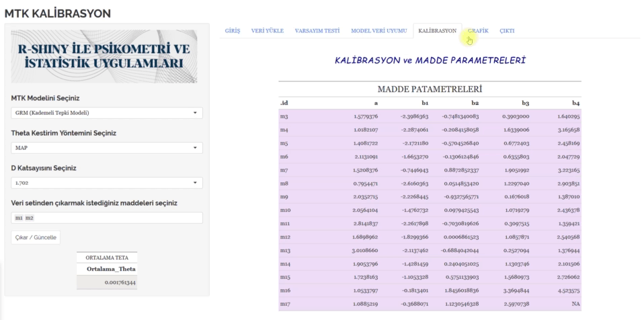644x320 pixels.
Task: Click the b2 value 0.0979425543 for m10
Action: click(461, 210)
